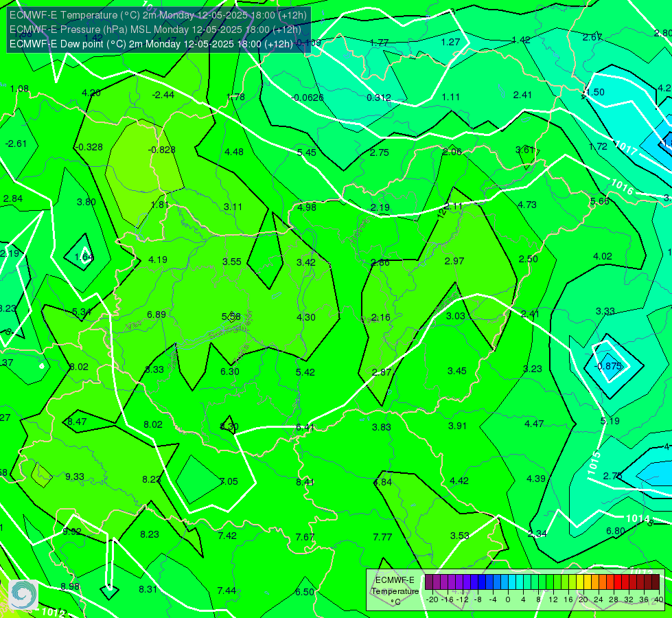Click the 9.33 grid value
Image resolution: width=672 pixels, height=618 pixels.
pos(75,477)
